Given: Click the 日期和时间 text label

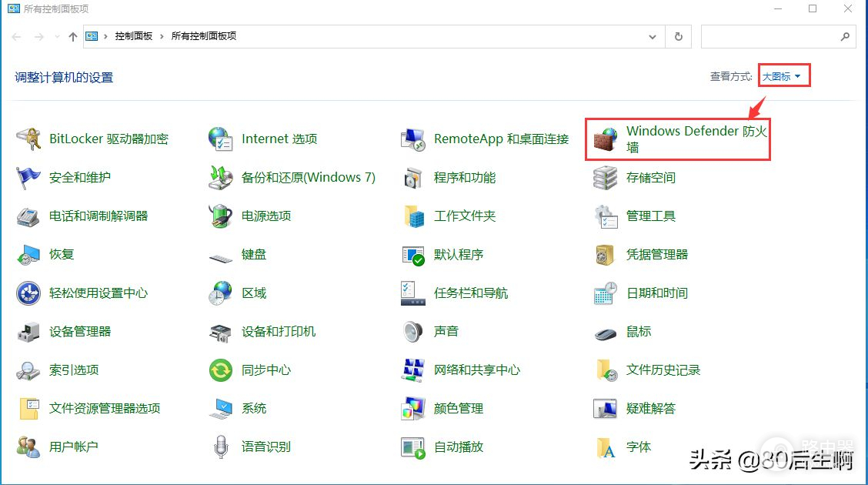Looking at the screenshot, I should tap(656, 293).
